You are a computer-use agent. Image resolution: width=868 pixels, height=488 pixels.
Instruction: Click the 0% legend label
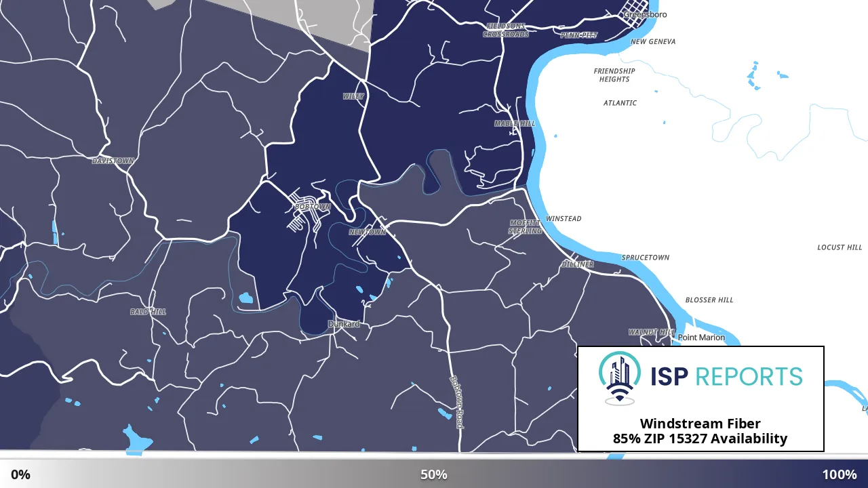[20, 474]
